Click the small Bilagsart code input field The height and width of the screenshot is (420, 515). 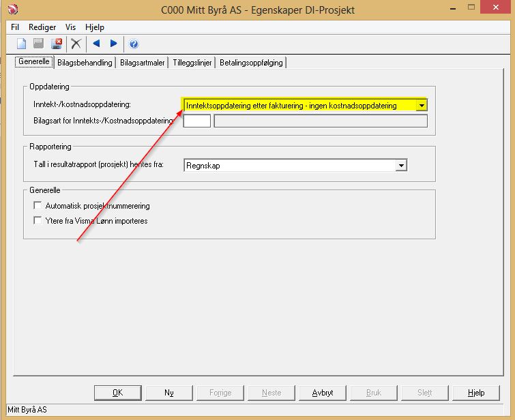click(196, 121)
